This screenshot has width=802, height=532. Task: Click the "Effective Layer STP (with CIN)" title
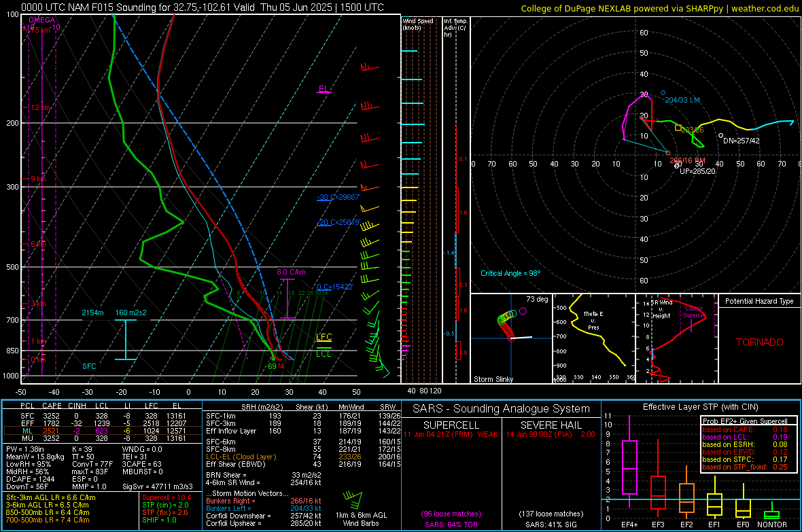[701, 407]
